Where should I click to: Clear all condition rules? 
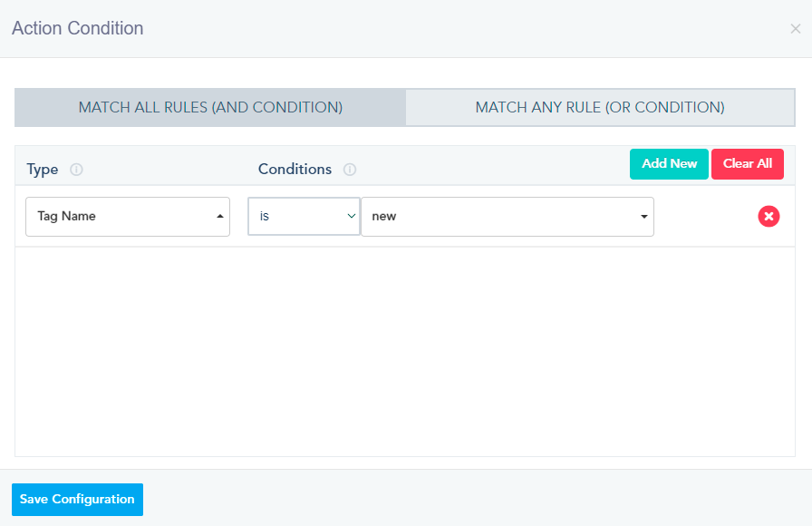coord(748,164)
